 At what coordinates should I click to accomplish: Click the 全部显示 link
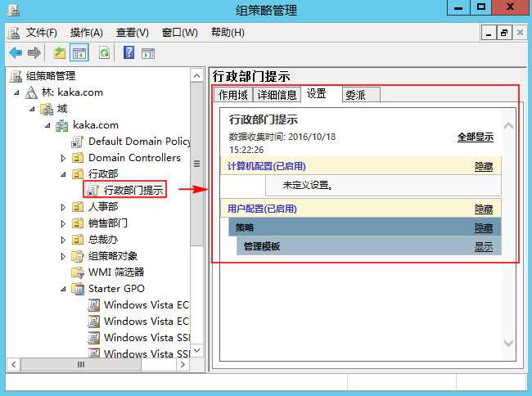coord(475,137)
